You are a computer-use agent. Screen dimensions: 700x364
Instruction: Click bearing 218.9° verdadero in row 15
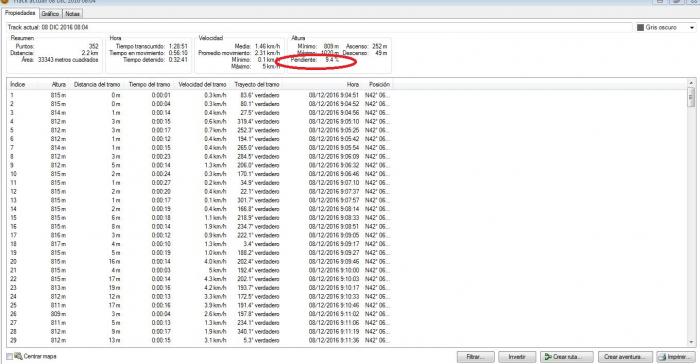pos(258,218)
